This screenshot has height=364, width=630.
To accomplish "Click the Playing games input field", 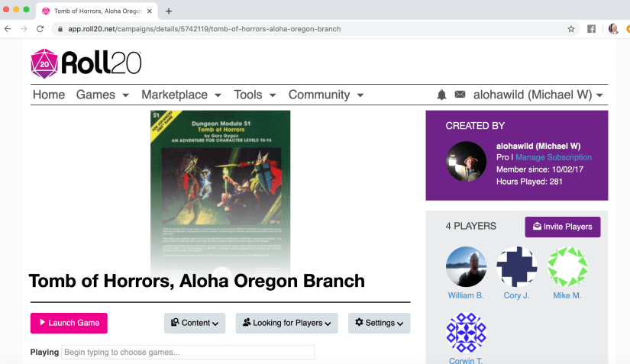I will (x=188, y=353).
